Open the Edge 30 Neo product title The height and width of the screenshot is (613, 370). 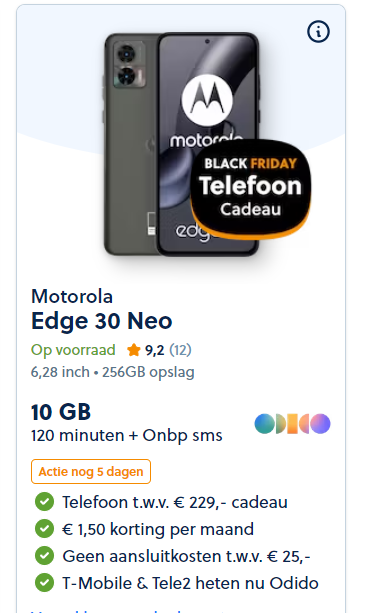(102, 321)
